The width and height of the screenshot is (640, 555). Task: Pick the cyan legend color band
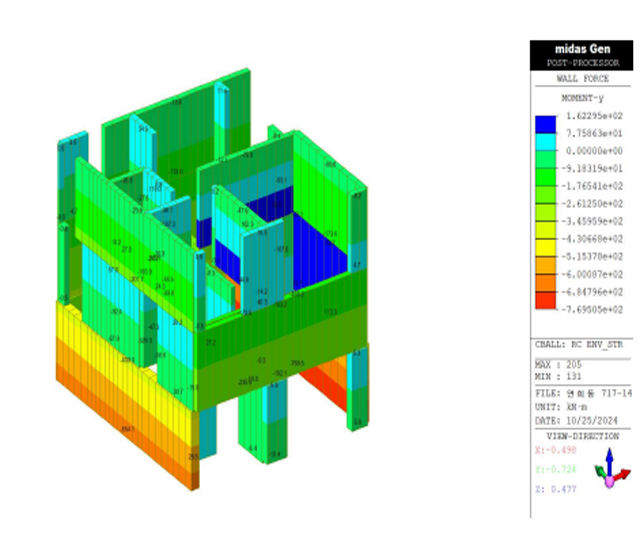click(545, 142)
